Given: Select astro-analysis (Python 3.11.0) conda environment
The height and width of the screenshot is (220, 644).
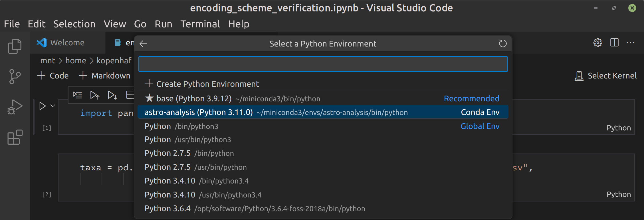Looking at the screenshot, I should 323,112.
